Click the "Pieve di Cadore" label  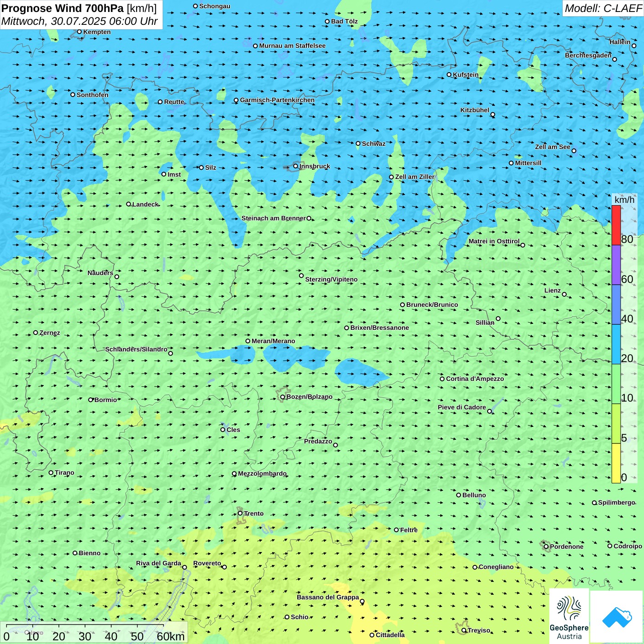[462, 407]
